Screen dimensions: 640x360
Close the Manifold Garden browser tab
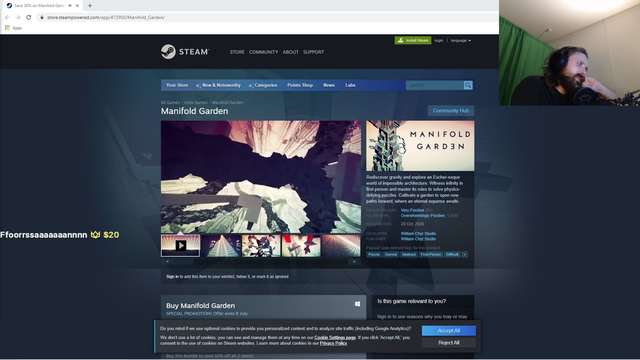[77, 6]
